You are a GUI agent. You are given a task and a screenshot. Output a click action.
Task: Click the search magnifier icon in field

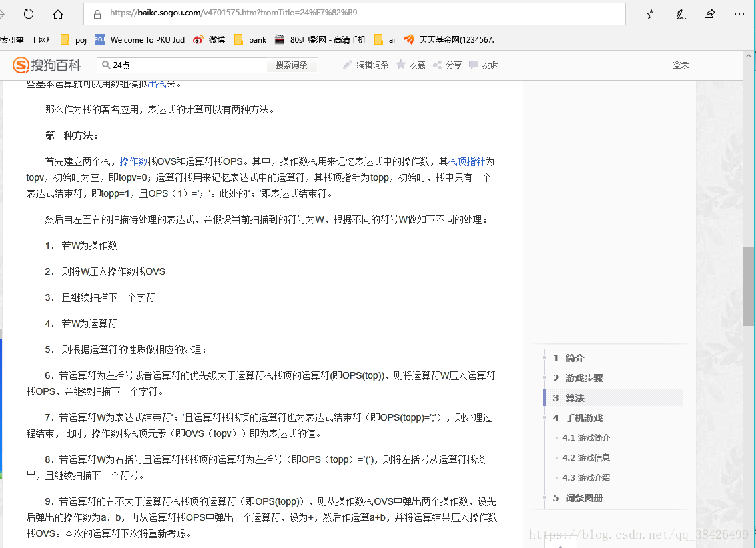click(106, 65)
